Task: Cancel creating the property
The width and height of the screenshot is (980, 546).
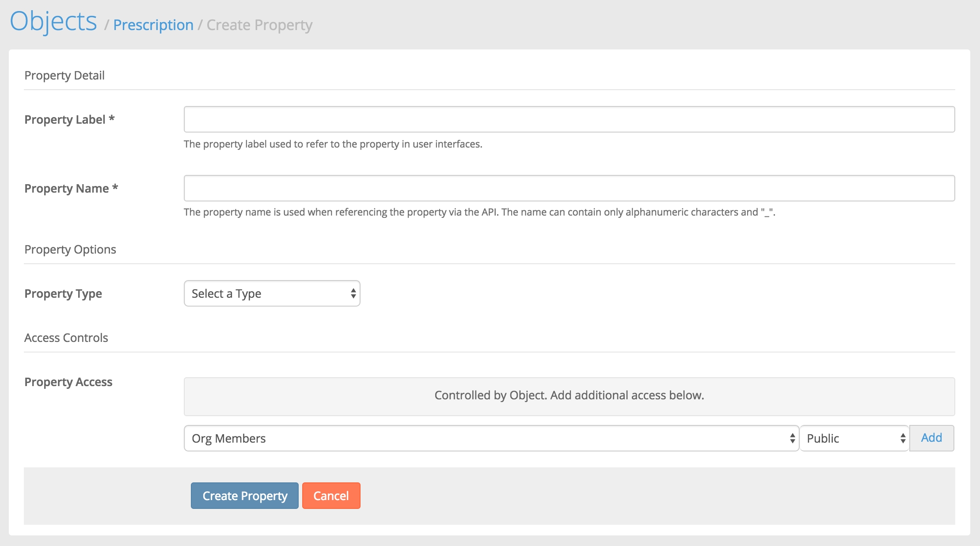Action: 331,496
